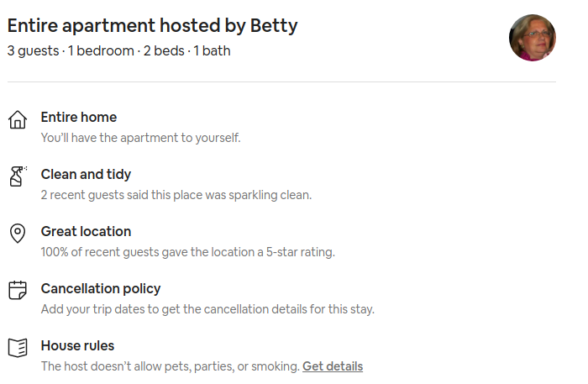Screen dimensions: 588x384
Task: Click the map pin Great location icon
Action: coord(18,234)
